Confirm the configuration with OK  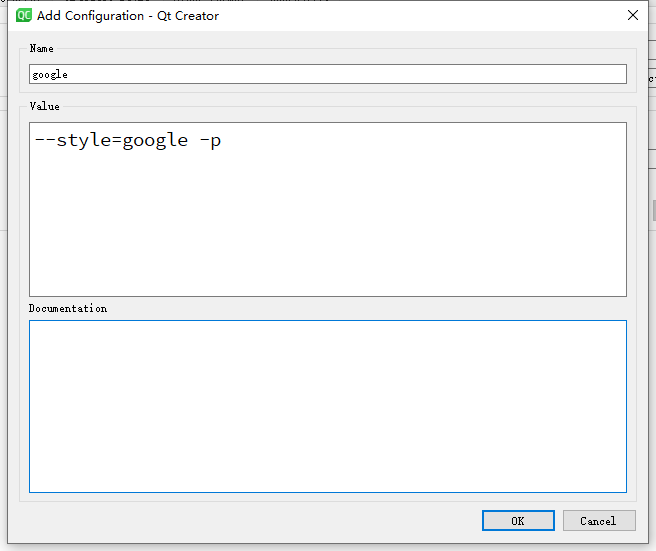pos(518,520)
